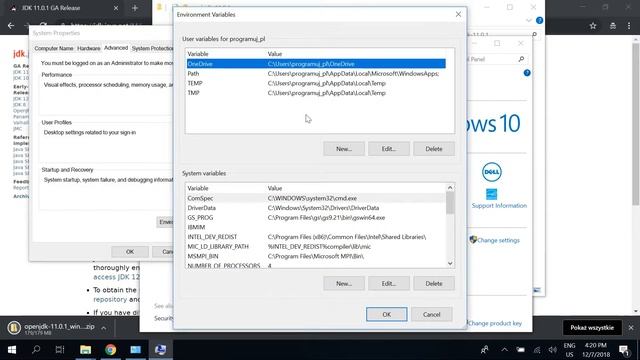Click New under System variables

pos(344,283)
